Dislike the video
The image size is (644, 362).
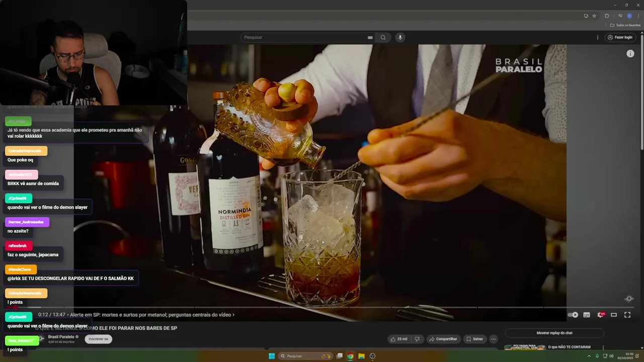point(417,339)
